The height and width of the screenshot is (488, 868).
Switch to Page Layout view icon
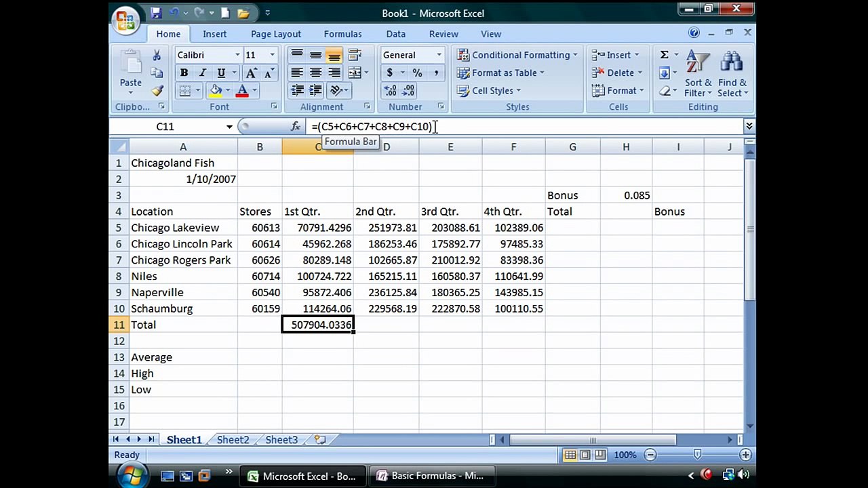coord(585,455)
